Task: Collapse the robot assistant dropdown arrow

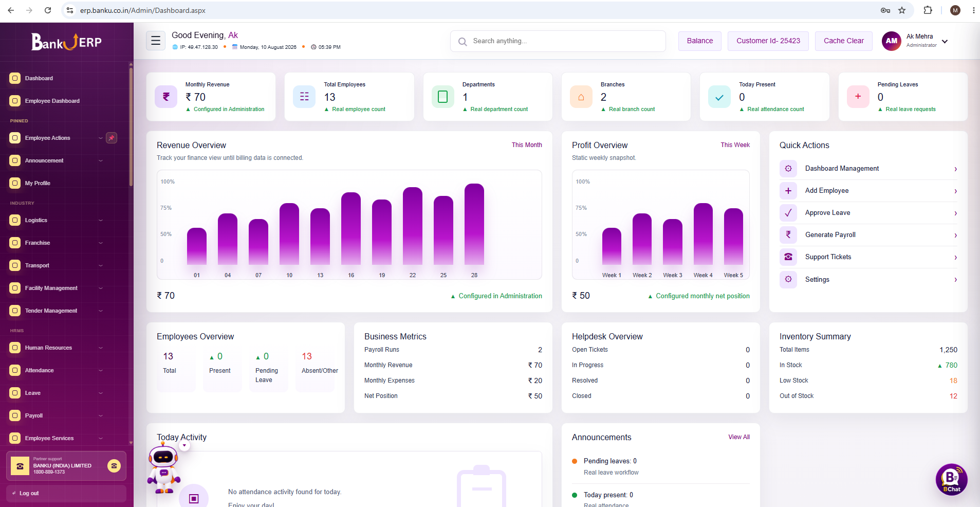Action: (184, 446)
